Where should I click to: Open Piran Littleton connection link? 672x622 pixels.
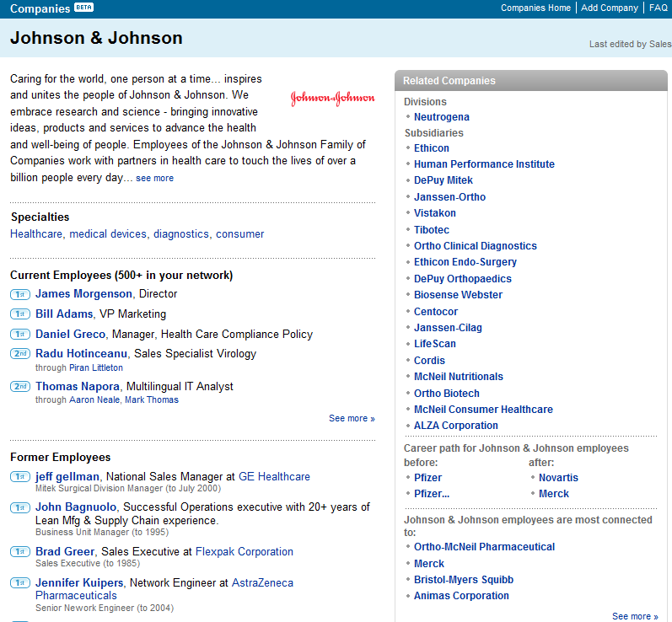96,368
